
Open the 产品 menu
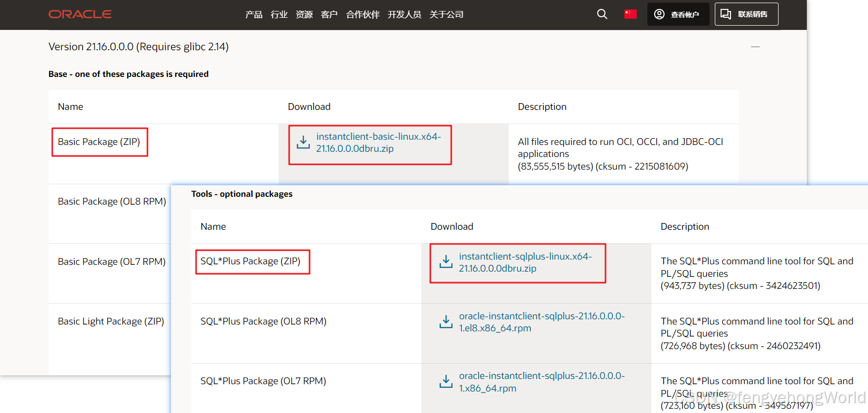(x=254, y=15)
